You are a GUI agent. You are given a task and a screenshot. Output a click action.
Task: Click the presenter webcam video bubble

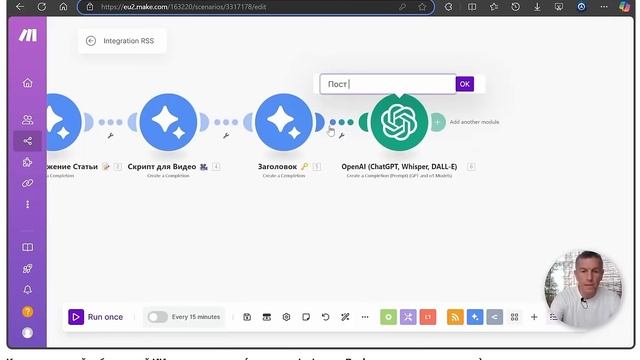pos(583,289)
